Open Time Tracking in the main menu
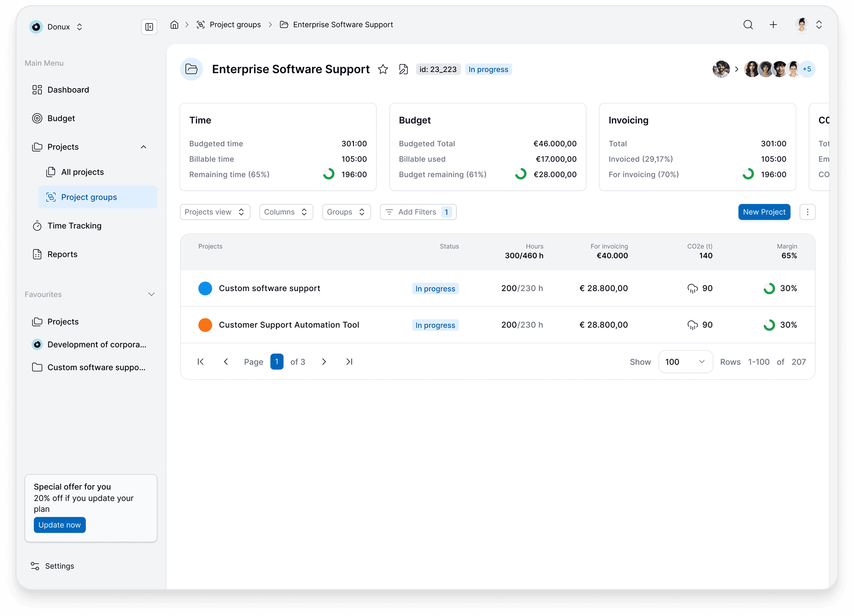Screen dimensions: 854x616 (74, 226)
